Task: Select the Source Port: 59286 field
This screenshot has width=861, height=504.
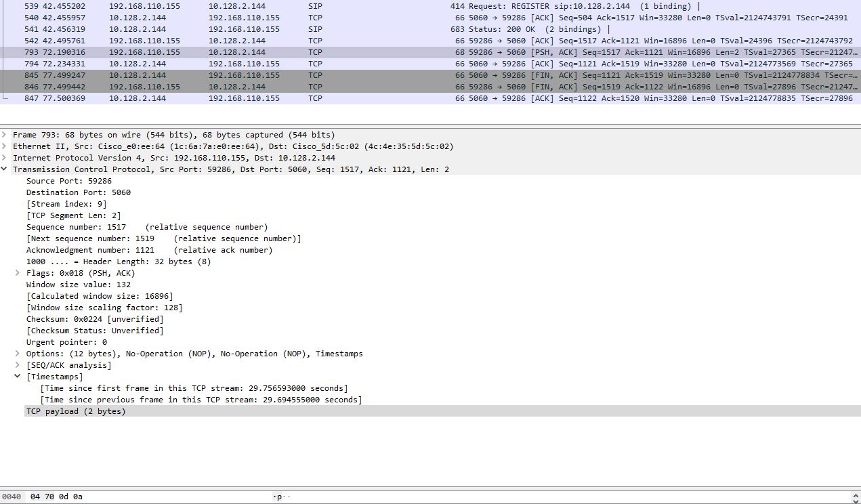Action: [x=68, y=180]
